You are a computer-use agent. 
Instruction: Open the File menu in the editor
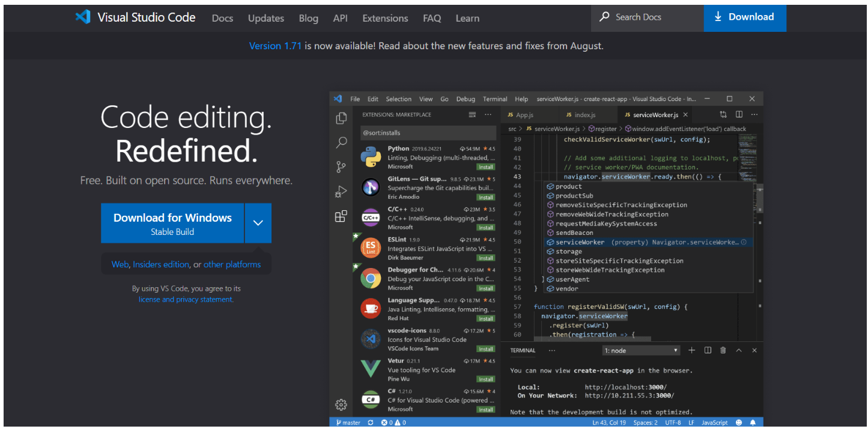pyautogui.click(x=355, y=99)
